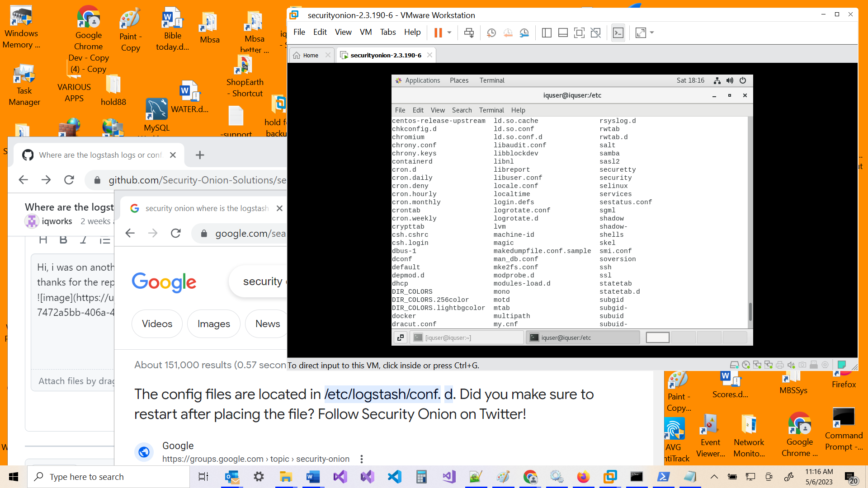Image resolution: width=868 pixels, height=488 pixels.
Task: Open the more options dots beside result URL
Action: 362,459
